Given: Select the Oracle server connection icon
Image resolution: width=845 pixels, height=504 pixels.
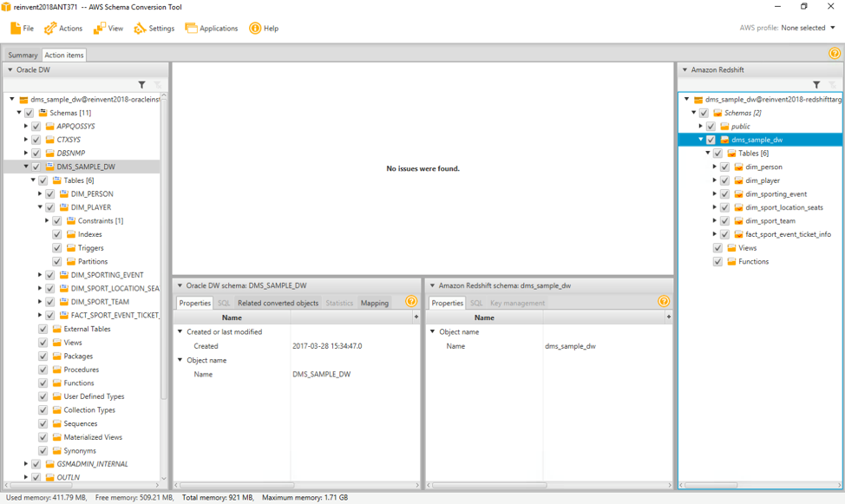Looking at the screenshot, I should (23, 100).
